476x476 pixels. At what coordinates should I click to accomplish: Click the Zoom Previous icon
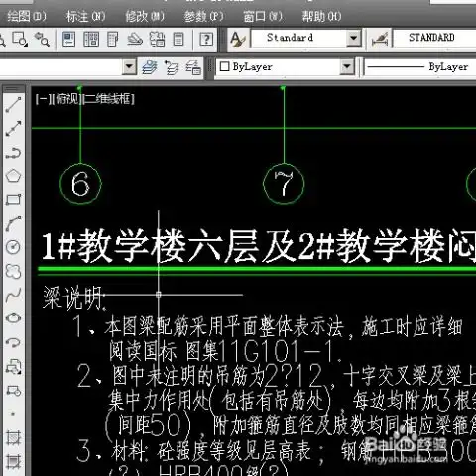(x=42, y=39)
